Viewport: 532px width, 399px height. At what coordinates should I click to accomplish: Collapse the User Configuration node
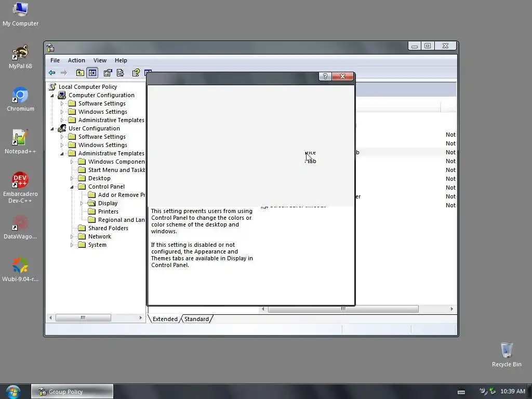pyautogui.click(x=52, y=129)
